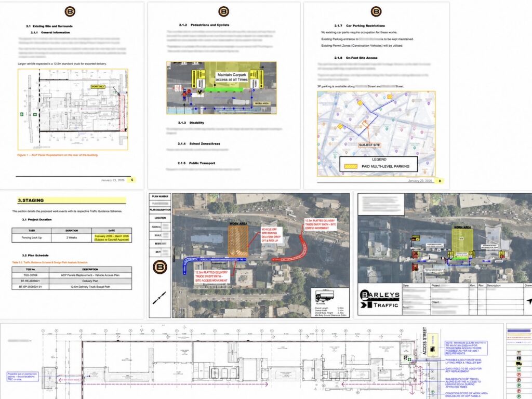Click '2.1.4 School Zones/Areas' heading
The width and height of the screenshot is (532, 399).
point(199,144)
